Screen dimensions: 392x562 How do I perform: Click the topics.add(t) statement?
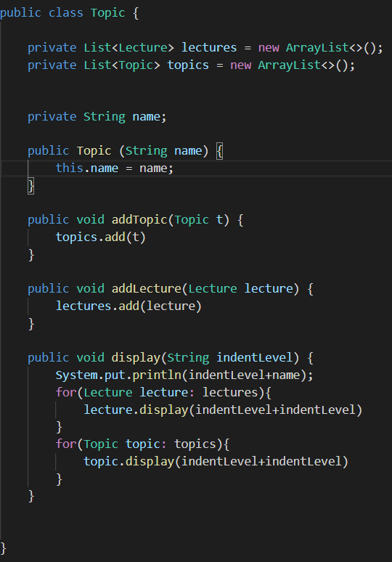click(x=101, y=237)
